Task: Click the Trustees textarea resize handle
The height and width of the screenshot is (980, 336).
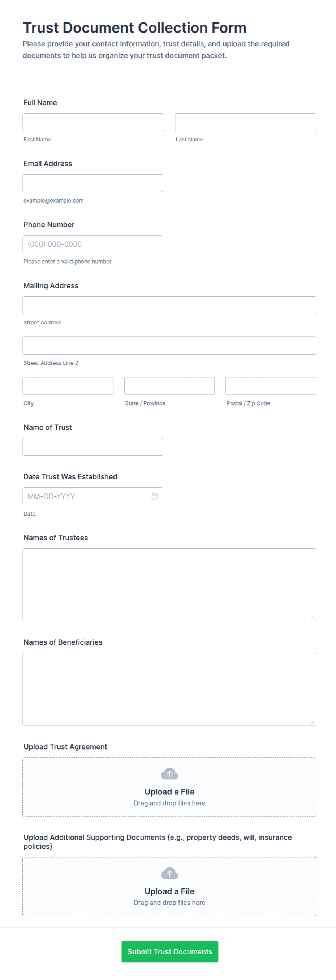Action: (313, 618)
